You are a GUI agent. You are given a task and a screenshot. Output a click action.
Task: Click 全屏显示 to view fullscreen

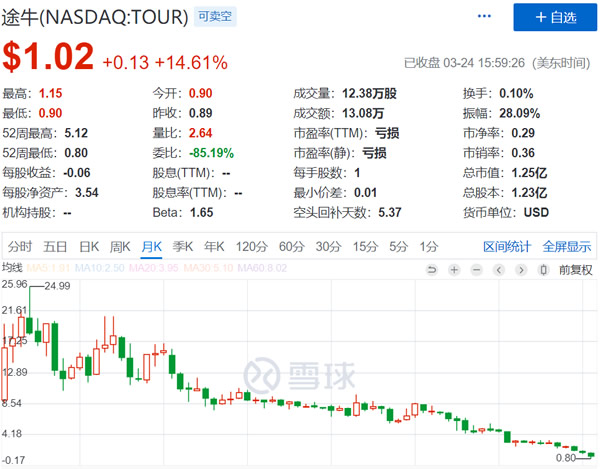click(567, 246)
